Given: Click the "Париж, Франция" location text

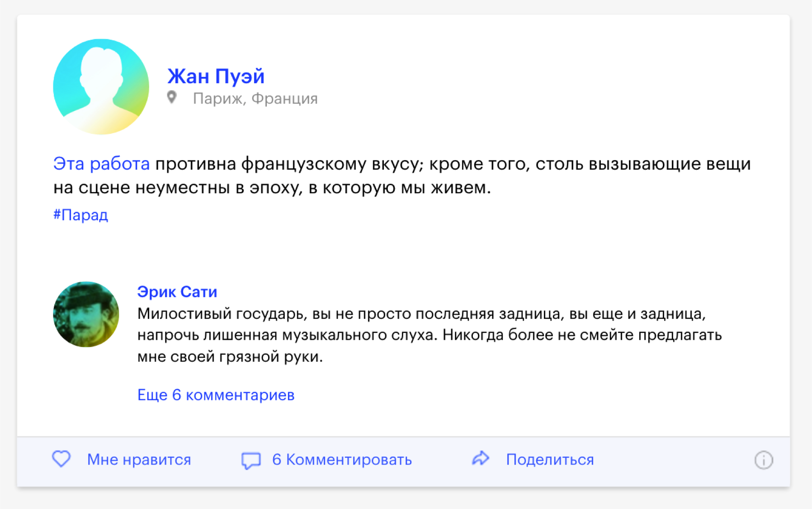Looking at the screenshot, I should [x=255, y=98].
